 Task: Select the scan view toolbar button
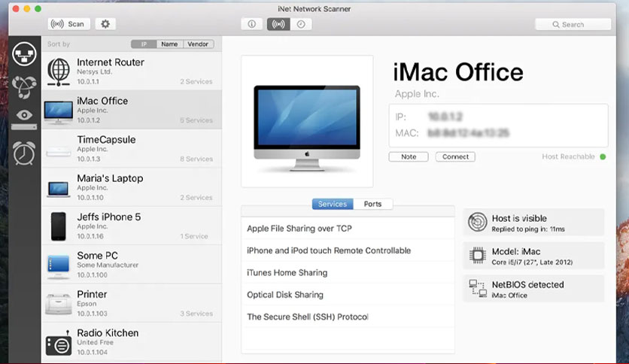[x=278, y=24]
